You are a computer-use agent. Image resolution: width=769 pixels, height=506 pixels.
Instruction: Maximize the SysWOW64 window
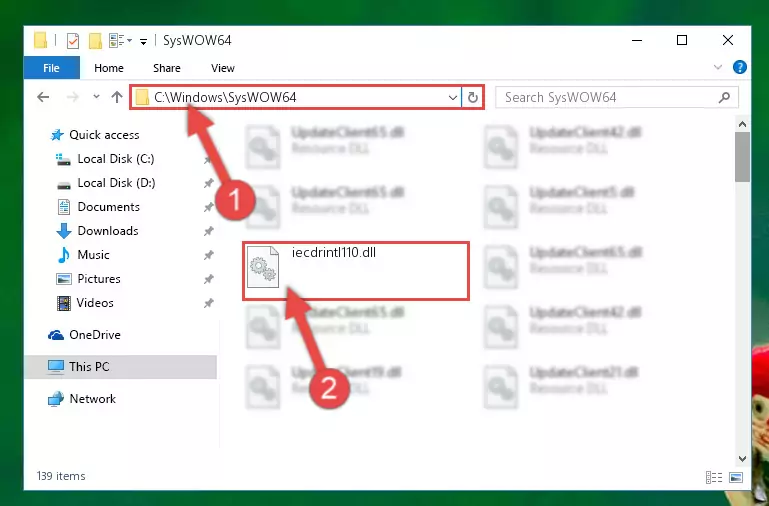point(682,40)
